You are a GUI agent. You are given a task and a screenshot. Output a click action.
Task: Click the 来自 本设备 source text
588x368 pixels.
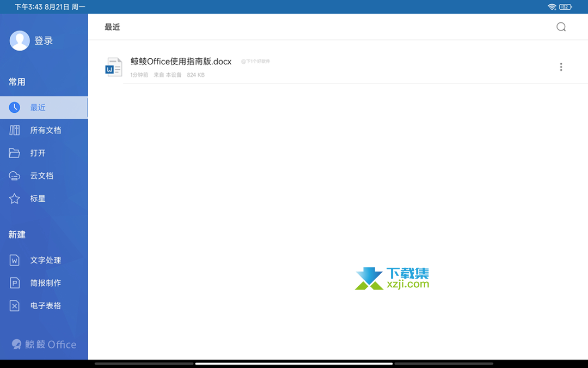click(168, 75)
